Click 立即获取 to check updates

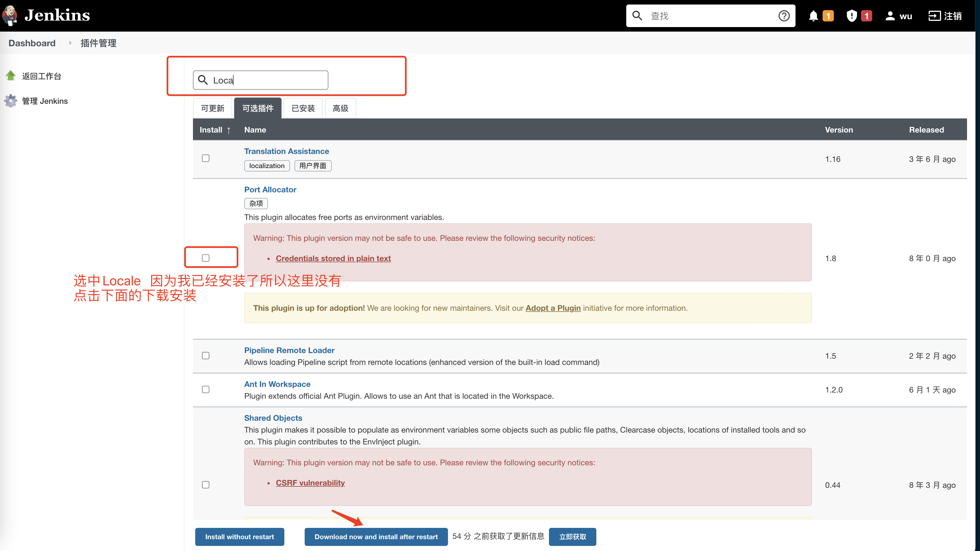(x=573, y=537)
